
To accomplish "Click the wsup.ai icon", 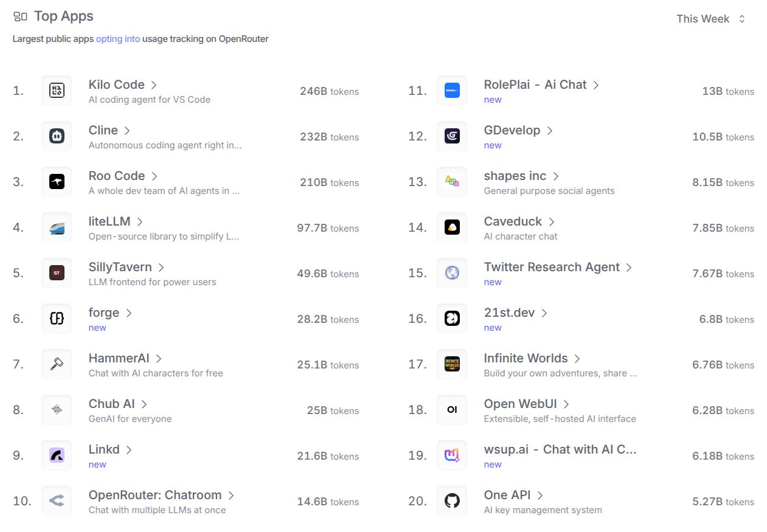I will point(452,455).
